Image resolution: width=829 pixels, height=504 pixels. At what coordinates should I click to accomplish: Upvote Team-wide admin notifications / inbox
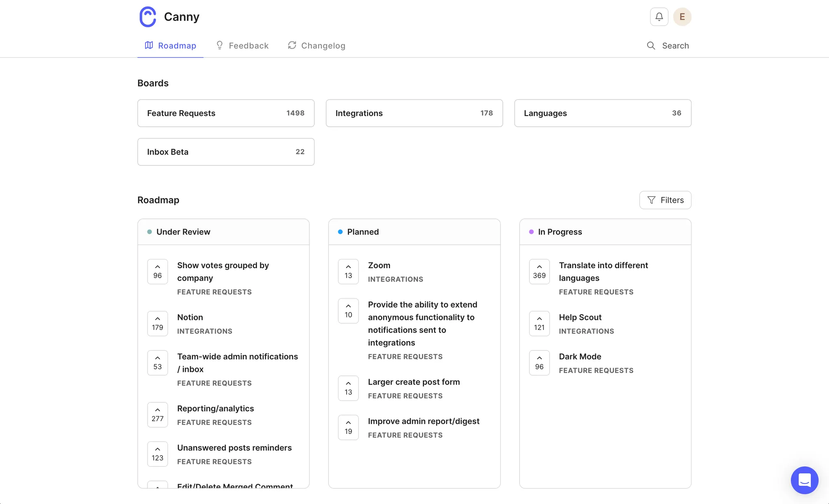158,363
